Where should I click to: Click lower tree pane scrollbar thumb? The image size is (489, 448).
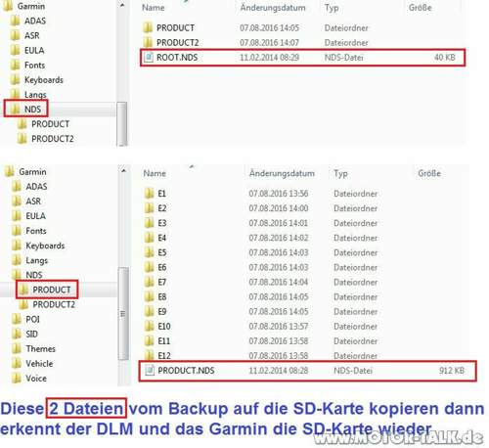pyautogui.click(x=123, y=314)
